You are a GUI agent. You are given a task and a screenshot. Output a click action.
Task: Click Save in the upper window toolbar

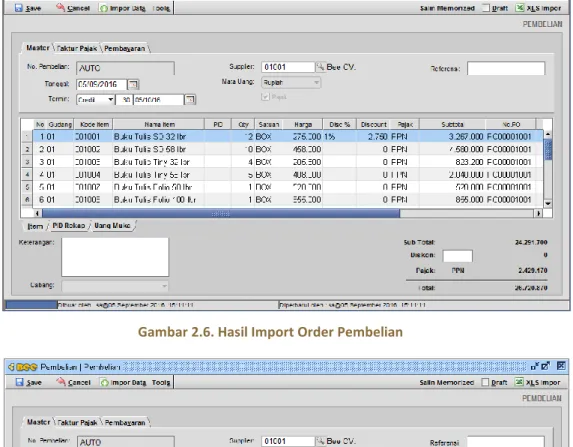pos(28,8)
